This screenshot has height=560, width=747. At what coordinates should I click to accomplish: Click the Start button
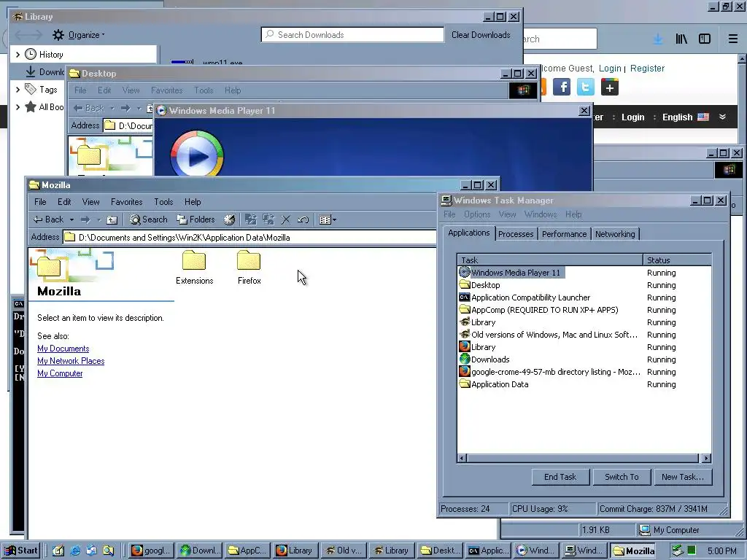click(x=20, y=551)
